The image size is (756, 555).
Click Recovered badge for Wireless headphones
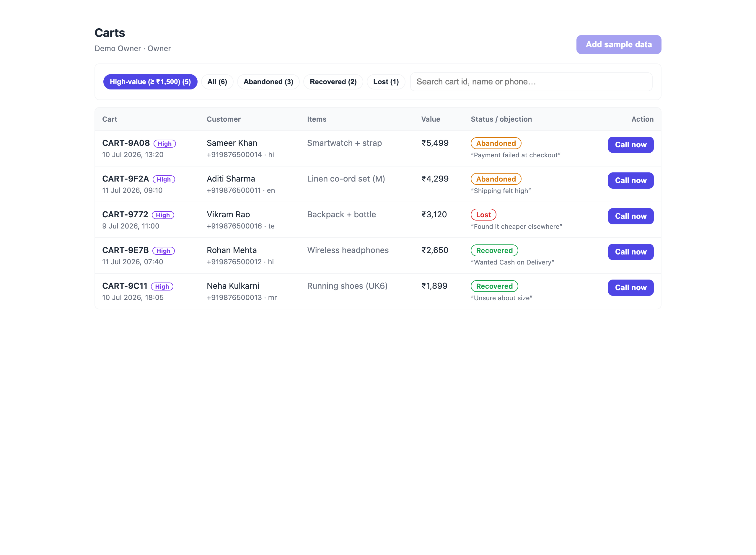[x=494, y=250]
